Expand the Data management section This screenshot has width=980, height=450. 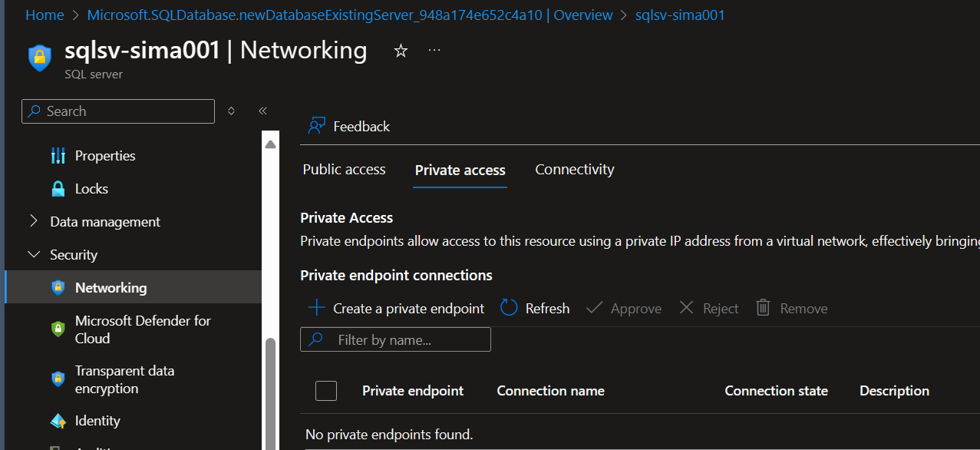34,222
